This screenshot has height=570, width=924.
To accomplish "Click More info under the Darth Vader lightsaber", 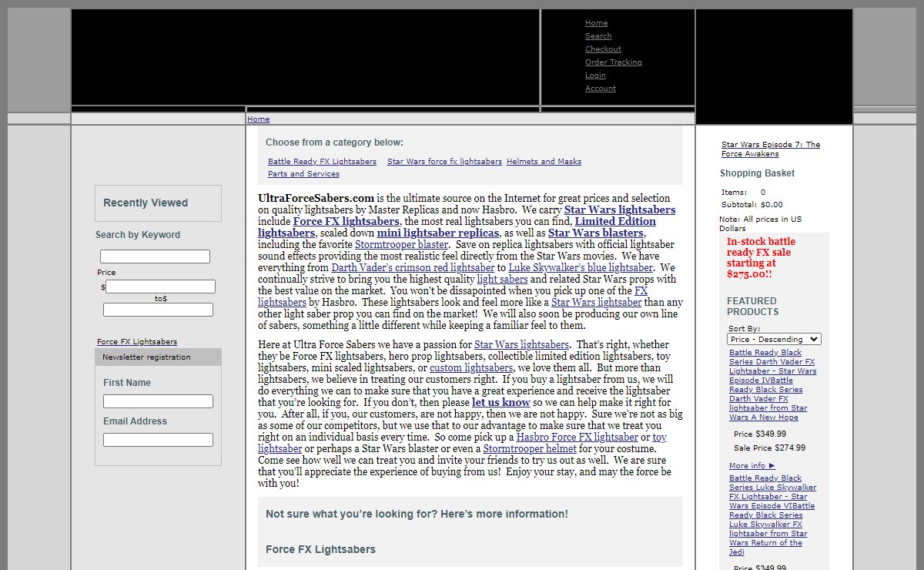I will coord(752,466).
